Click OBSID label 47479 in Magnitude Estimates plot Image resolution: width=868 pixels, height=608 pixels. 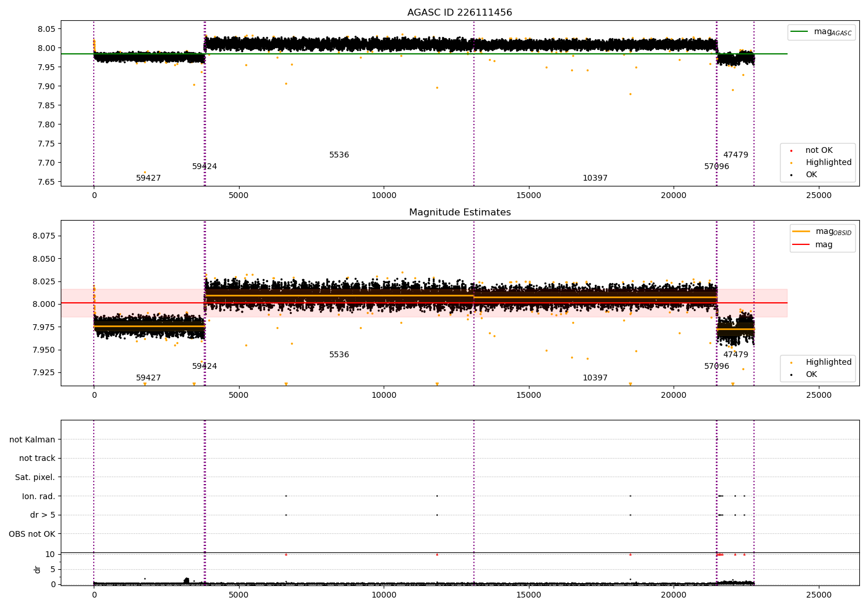tap(735, 355)
